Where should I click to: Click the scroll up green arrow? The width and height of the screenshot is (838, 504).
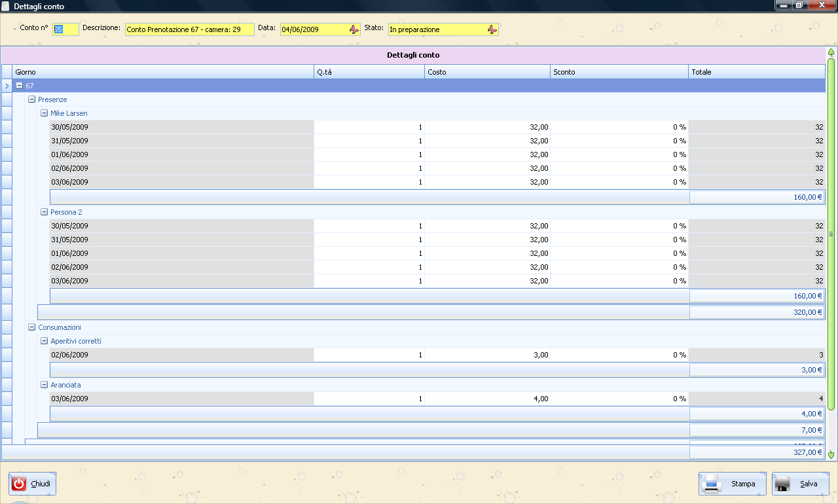tap(831, 52)
